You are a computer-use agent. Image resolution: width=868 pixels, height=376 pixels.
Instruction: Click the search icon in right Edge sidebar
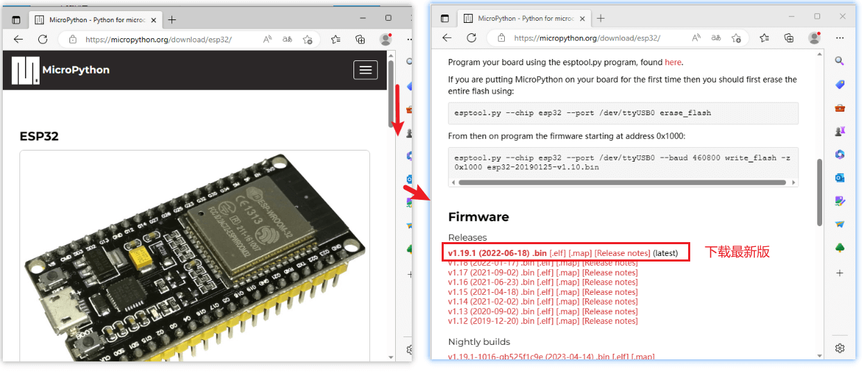(840, 61)
